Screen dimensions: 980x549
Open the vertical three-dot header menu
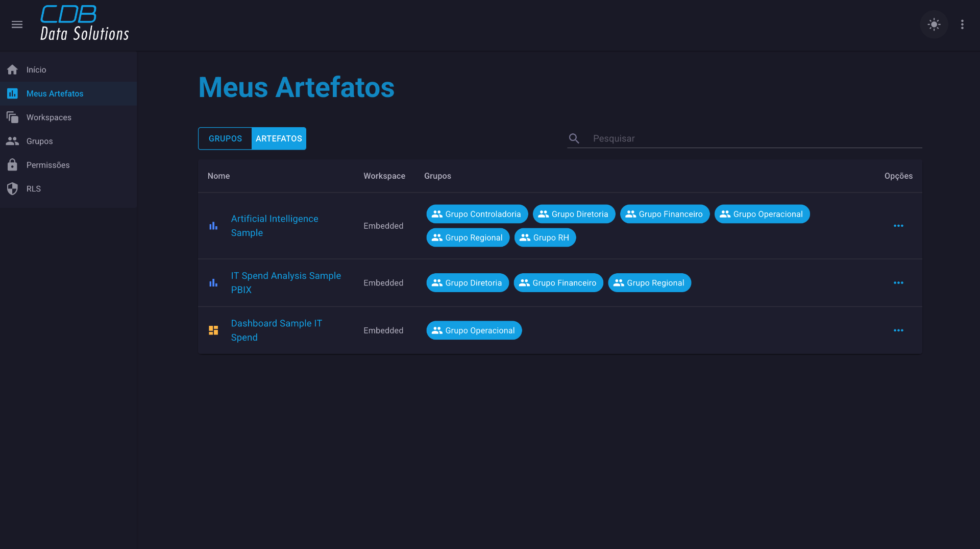click(962, 25)
